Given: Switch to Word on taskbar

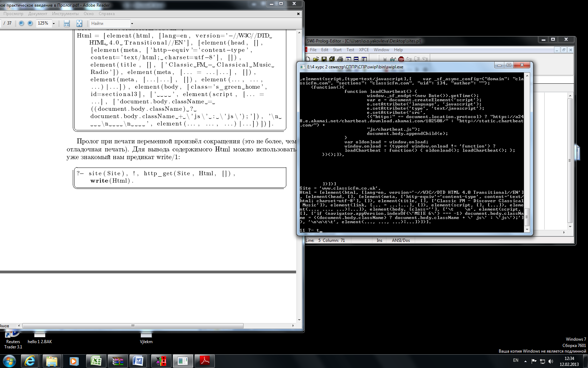Looking at the screenshot, I should pos(139,361).
